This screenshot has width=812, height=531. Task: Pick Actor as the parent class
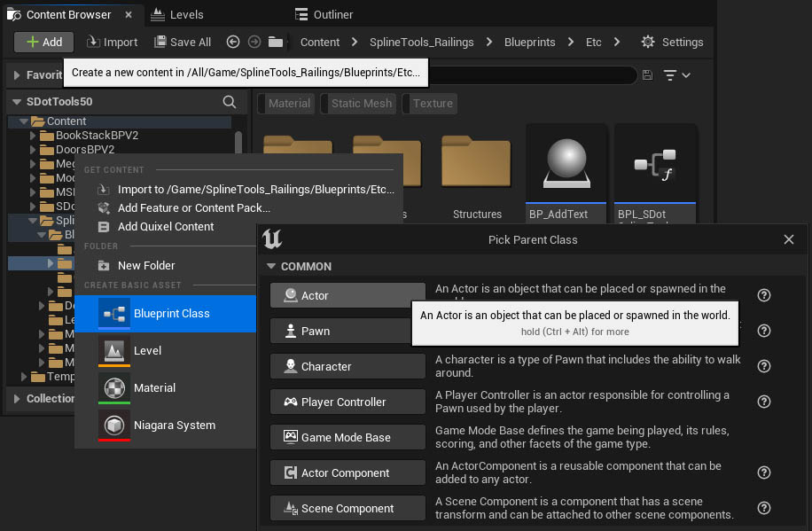click(347, 295)
